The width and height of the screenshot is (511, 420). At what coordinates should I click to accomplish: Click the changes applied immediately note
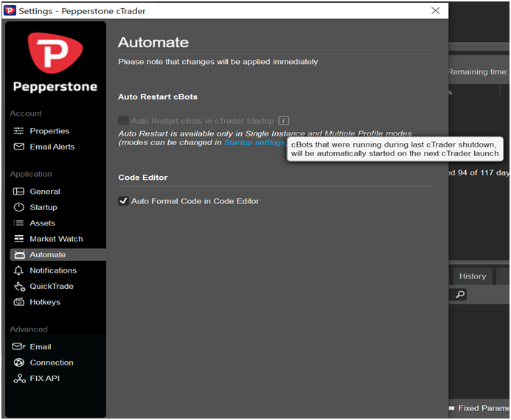[218, 62]
